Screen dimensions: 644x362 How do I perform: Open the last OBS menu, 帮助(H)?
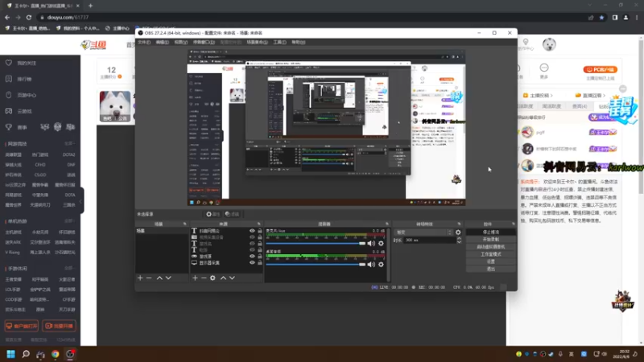[x=299, y=43]
